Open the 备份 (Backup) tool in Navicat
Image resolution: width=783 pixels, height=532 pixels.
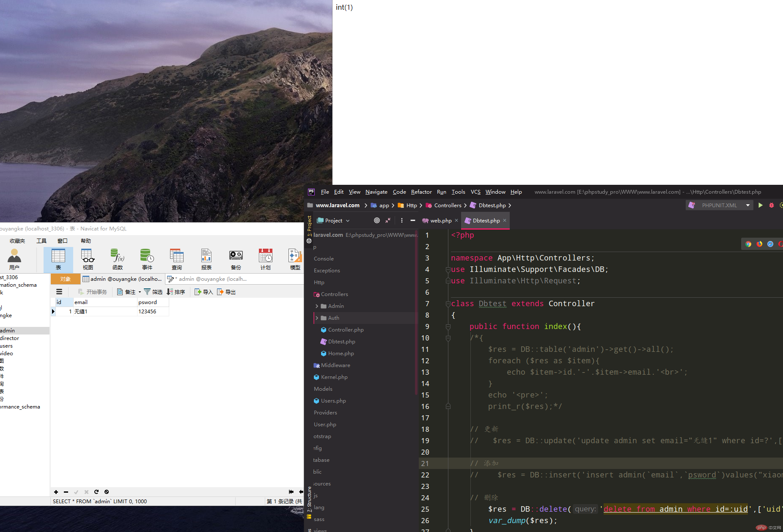coord(236,259)
